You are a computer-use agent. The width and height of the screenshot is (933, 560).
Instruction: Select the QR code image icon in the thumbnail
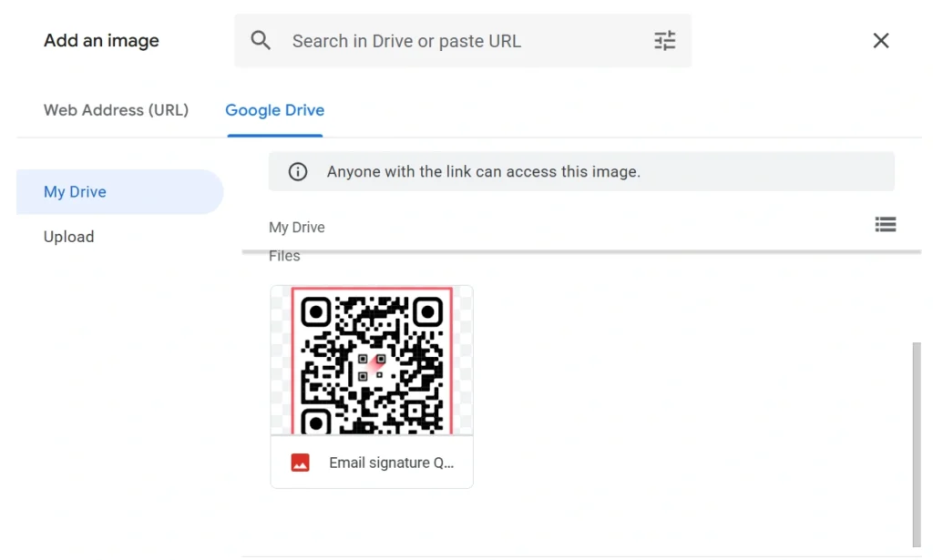pyautogui.click(x=371, y=359)
